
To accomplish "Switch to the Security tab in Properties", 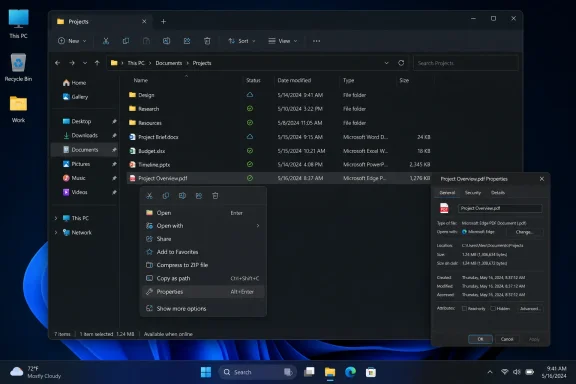I will click(473, 193).
